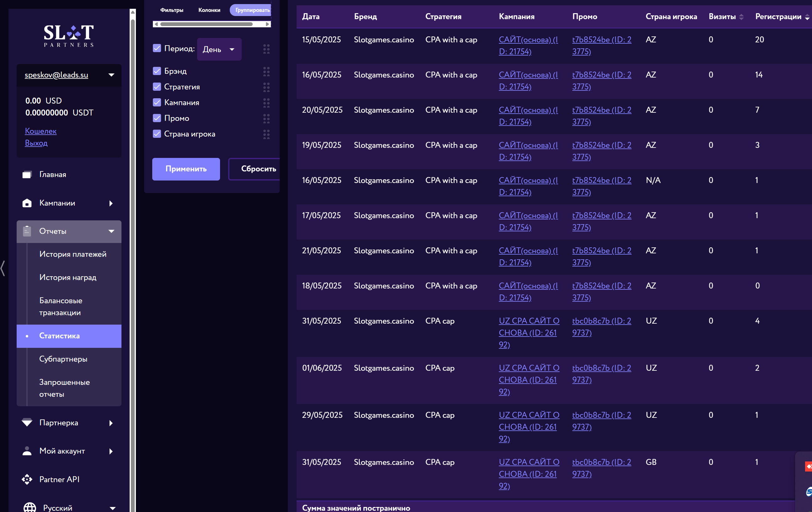Click left arrow of tabs scrollbar
Viewport: 812px width, 512px height.
pyautogui.click(x=156, y=24)
